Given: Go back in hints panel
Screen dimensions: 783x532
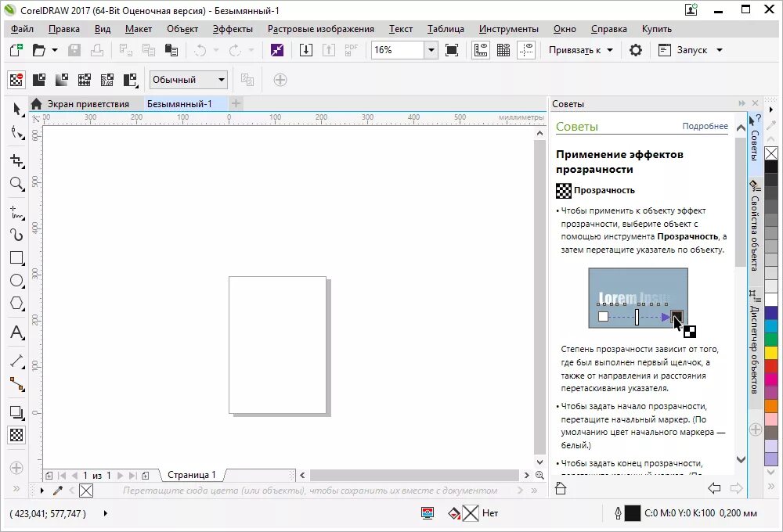Looking at the screenshot, I should point(714,488).
